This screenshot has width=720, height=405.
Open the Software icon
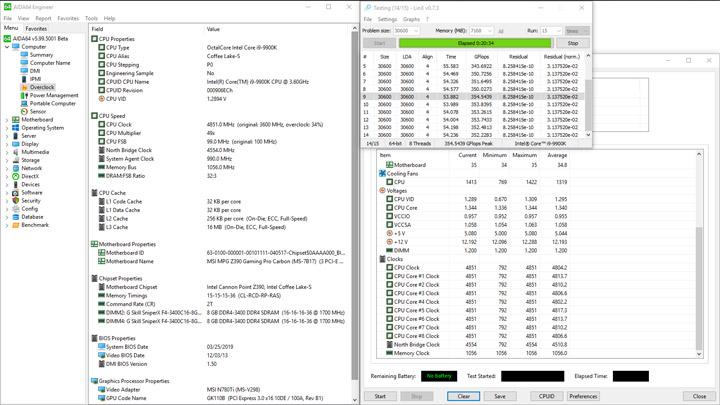16,192
